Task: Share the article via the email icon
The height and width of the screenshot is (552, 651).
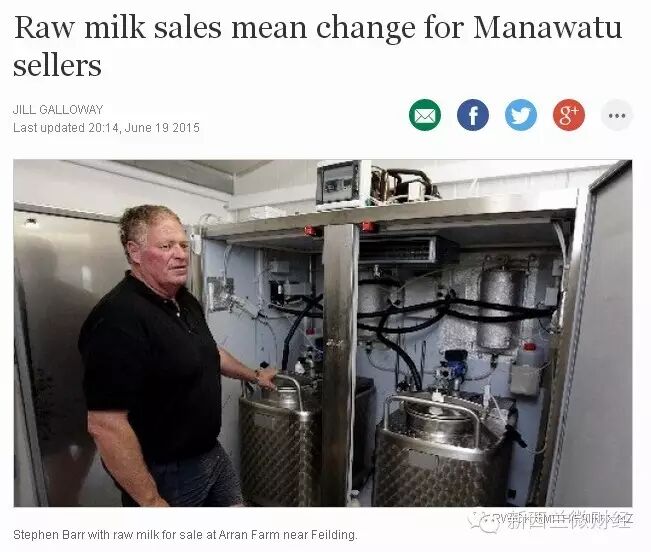Action: [425, 115]
